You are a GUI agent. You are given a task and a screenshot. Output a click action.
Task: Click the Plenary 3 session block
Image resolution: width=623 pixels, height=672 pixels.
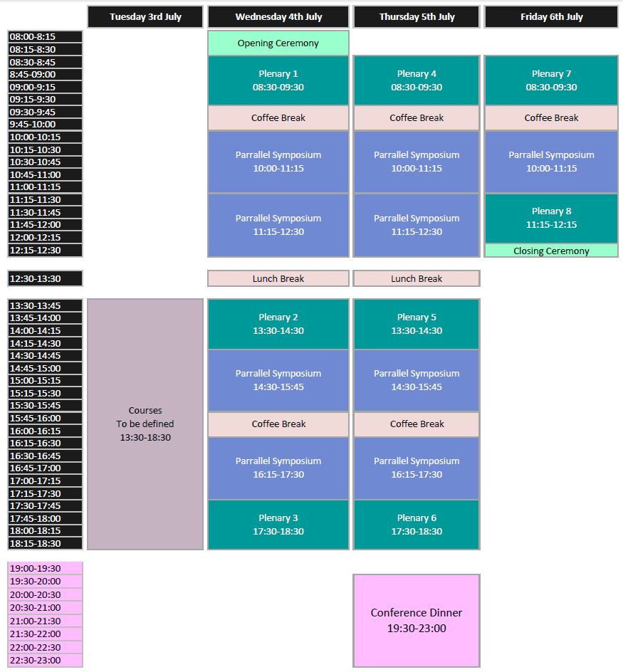pos(278,525)
